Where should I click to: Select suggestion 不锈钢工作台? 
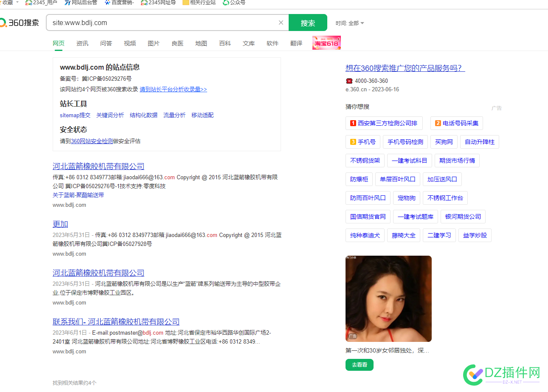(445, 198)
